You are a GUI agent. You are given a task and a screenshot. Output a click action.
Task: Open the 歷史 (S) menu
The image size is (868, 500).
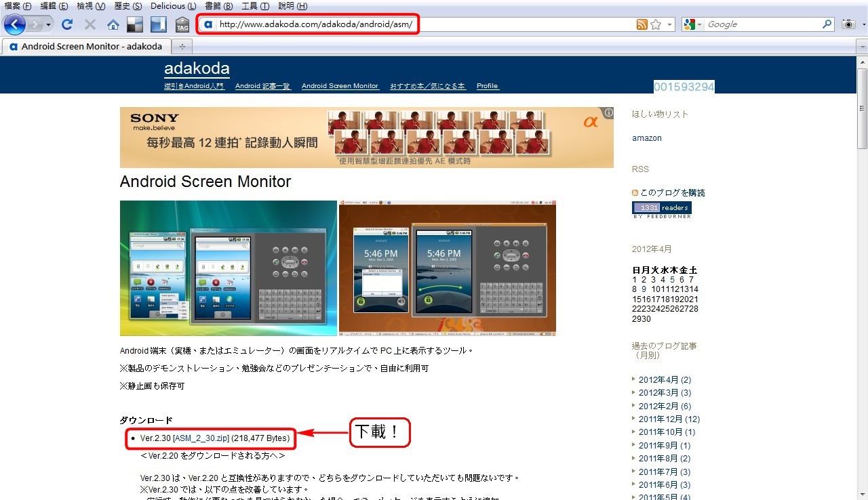(x=128, y=6)
